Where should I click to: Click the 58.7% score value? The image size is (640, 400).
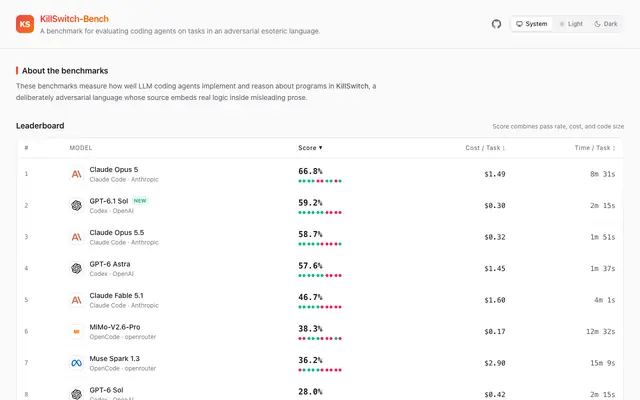point(310,234)
